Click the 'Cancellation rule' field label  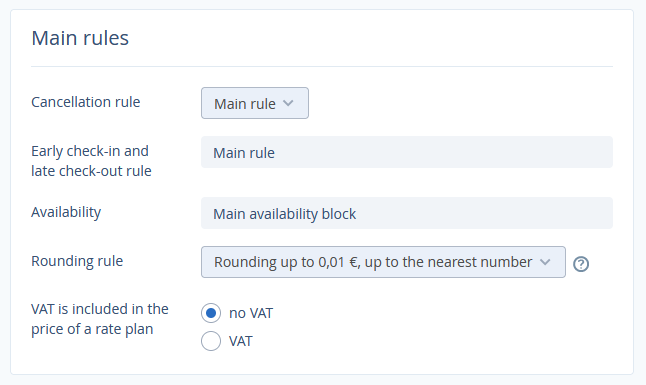86,102
